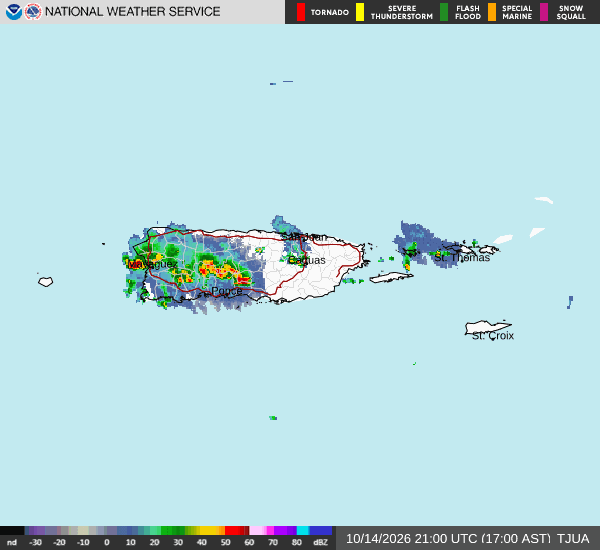Click the 70 value on dBZ scale
The image size is (600, 550).
coord(273,542)
